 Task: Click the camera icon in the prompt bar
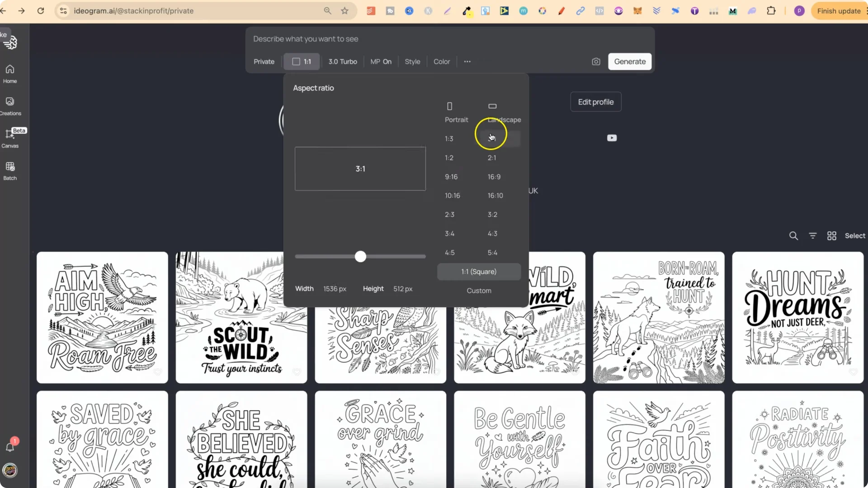click(x=596, y=61)
